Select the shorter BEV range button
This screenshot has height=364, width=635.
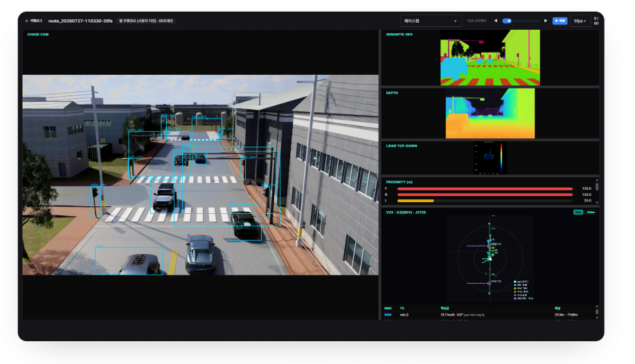[x=578, y=212]
